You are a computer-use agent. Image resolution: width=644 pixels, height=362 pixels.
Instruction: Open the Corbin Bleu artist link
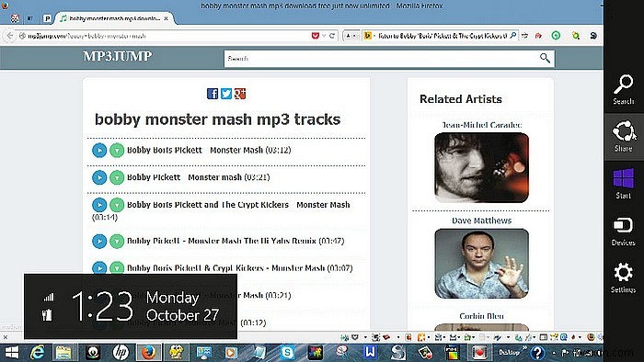click(x=481, y=316)
